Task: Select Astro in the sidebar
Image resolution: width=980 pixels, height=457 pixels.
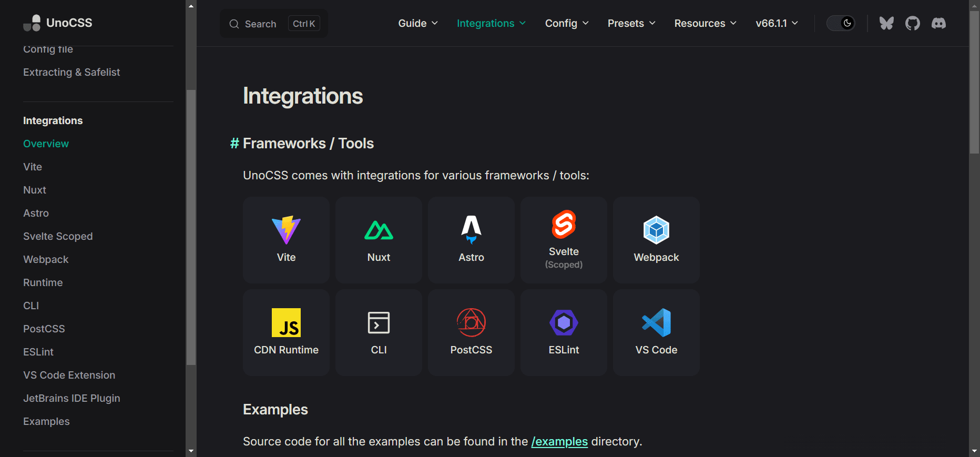Action: 36,213
